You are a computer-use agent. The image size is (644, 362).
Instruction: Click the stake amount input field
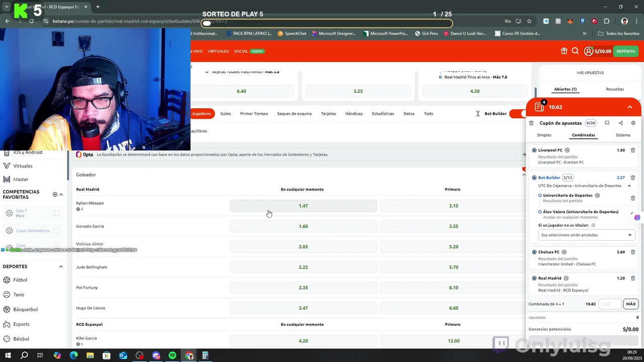pyautogui.click(x=610, y=304)
